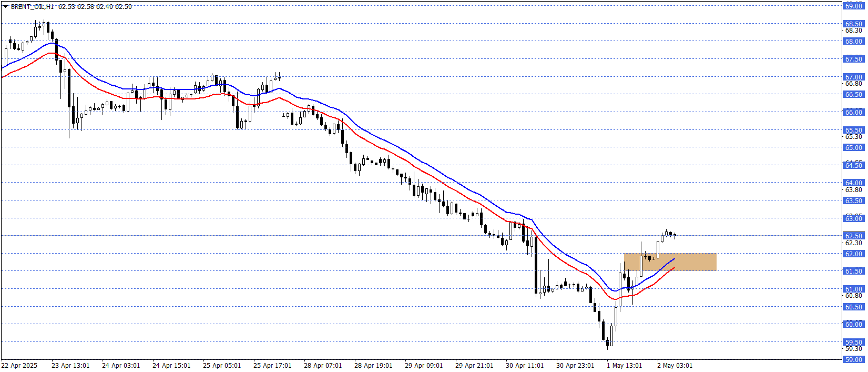The width and height of the screenshot is (868, 372).
Task: Click the 62.50 current price label
Action: coord(853,236)
